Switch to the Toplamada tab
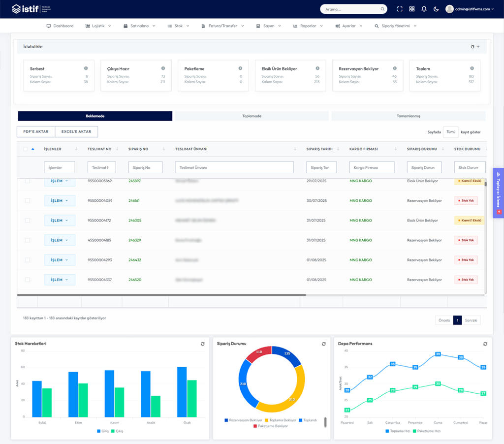Viewport: 504px width, 444px height. 252,116
